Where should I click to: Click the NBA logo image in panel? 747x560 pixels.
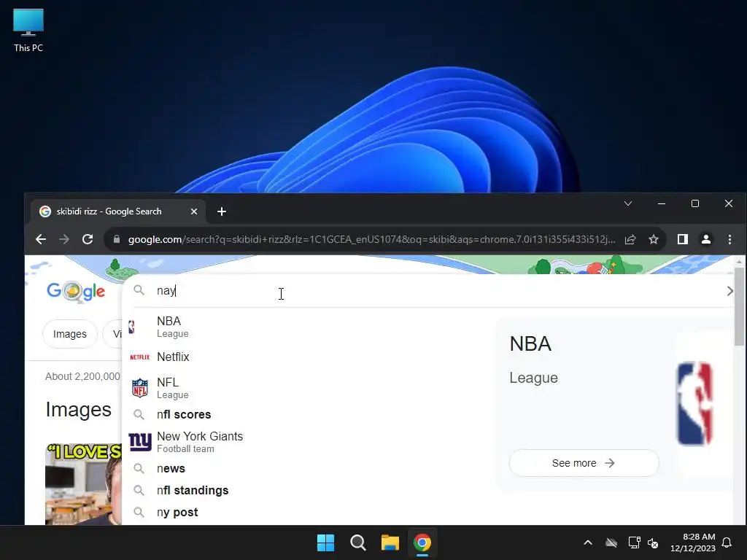coord(694,404)
